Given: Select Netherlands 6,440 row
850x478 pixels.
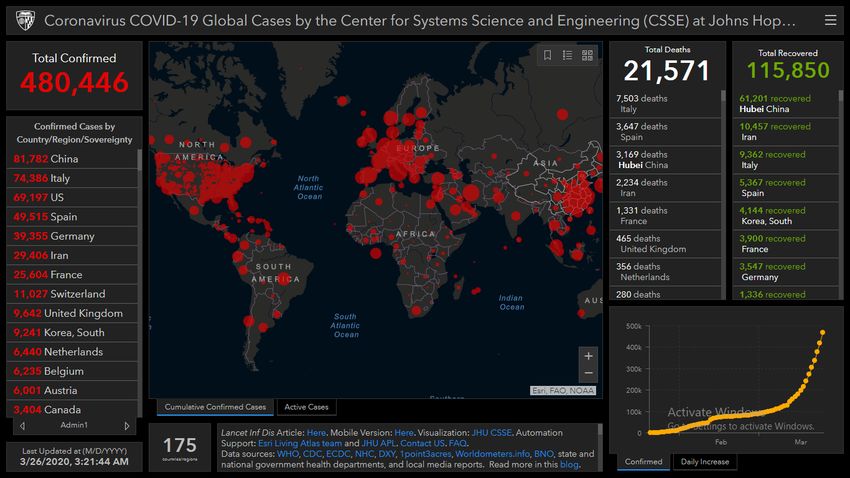Looking at the screenshot, I should (72, 352).
